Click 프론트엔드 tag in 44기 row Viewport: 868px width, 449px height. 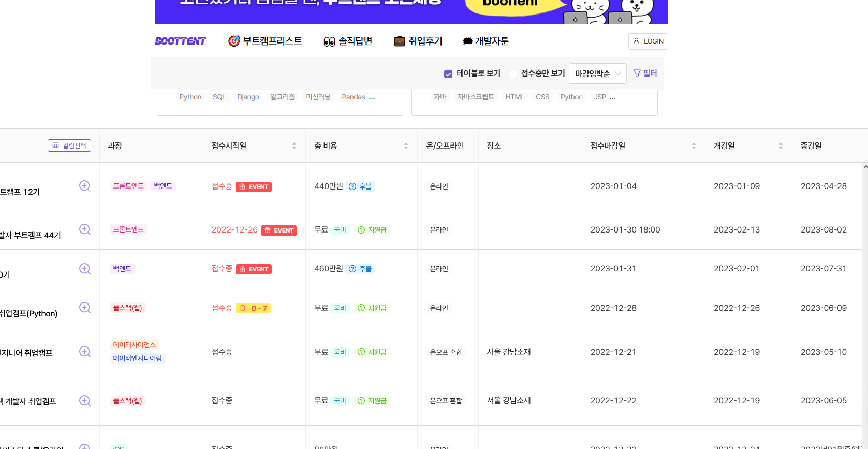[x=128, y=229]
